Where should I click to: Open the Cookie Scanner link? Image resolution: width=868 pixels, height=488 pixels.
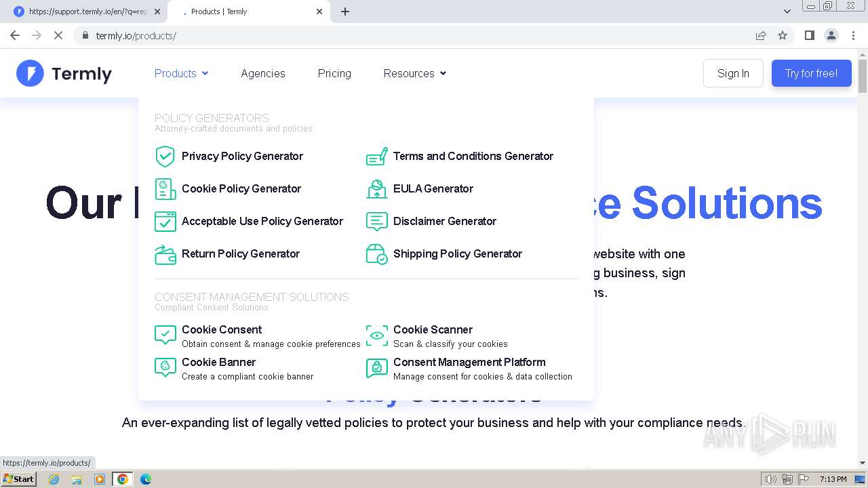[x=433, y=329]
